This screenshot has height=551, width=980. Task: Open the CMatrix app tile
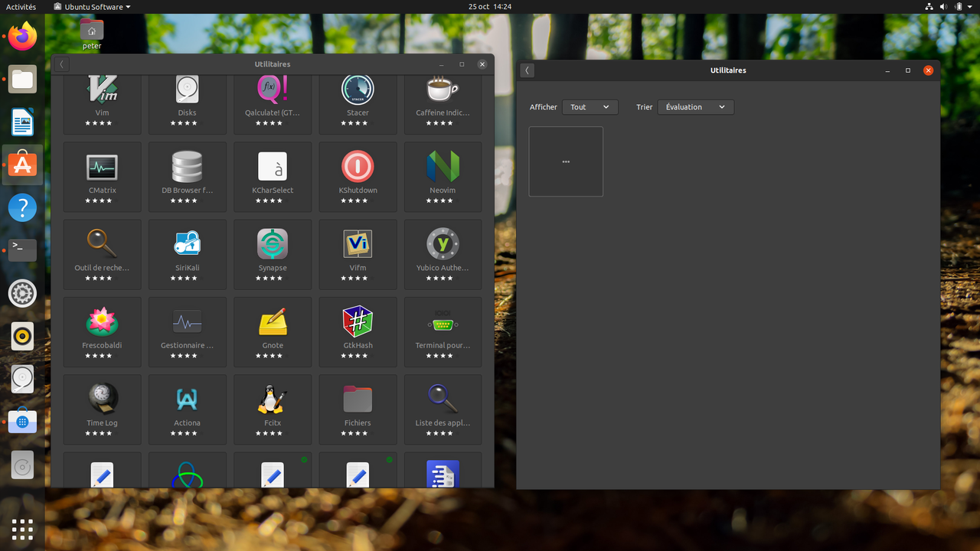pyautogui.click(x=103, y=176)
